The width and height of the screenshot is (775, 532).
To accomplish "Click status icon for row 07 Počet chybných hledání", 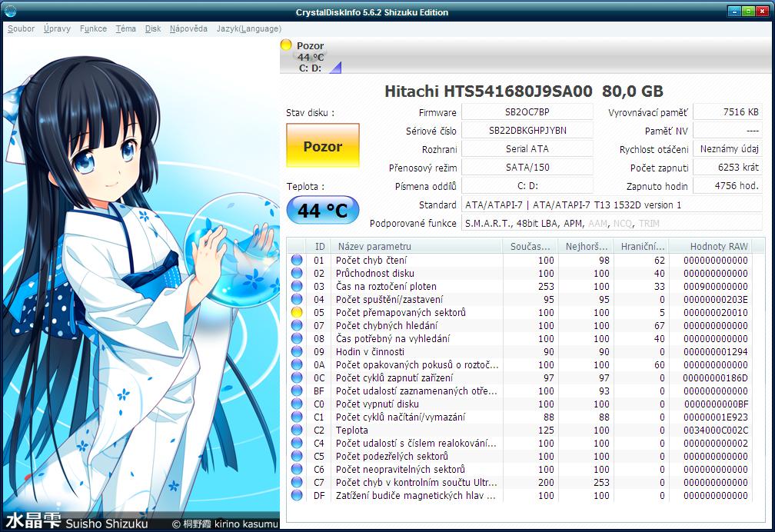I will tap(297, 325).
